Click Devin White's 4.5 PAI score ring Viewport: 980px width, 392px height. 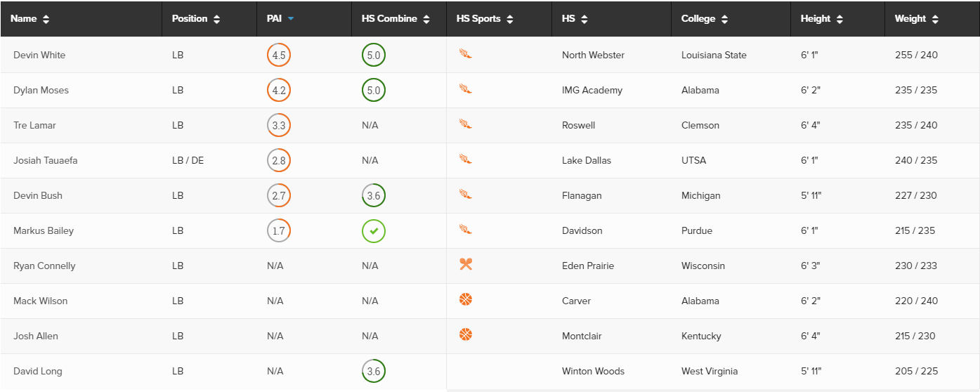pos(279,55)
